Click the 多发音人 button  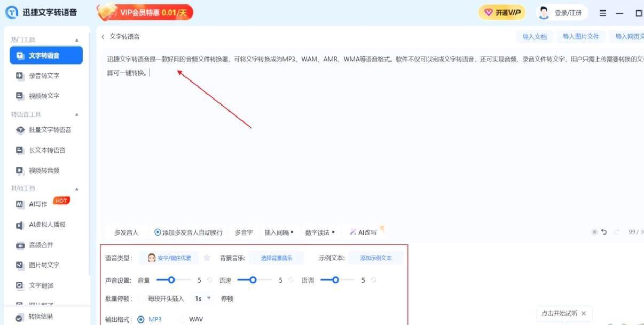pyautogui.click(x=126, y=233)
